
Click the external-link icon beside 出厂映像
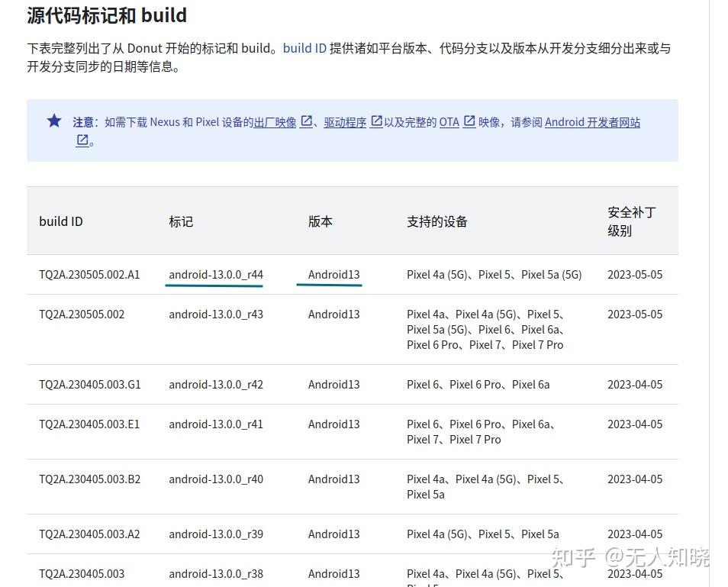[x=306, y=121]
